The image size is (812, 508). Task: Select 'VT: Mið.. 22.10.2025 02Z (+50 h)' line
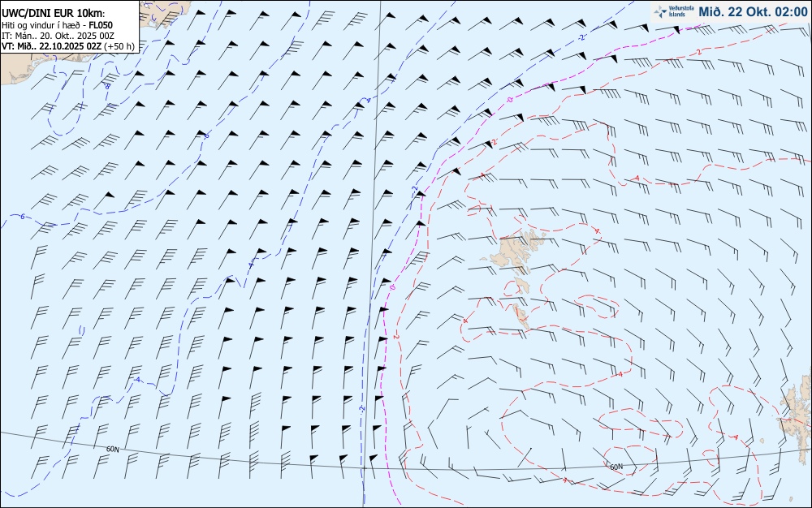point(68,46)
